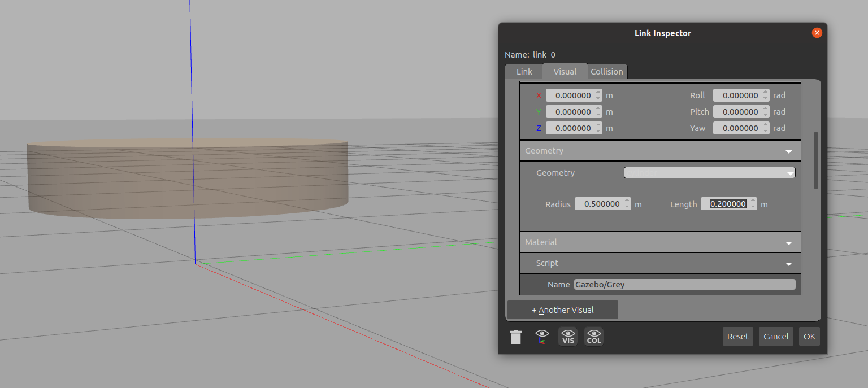Open the Geometry type dropdown

[709, 173]
